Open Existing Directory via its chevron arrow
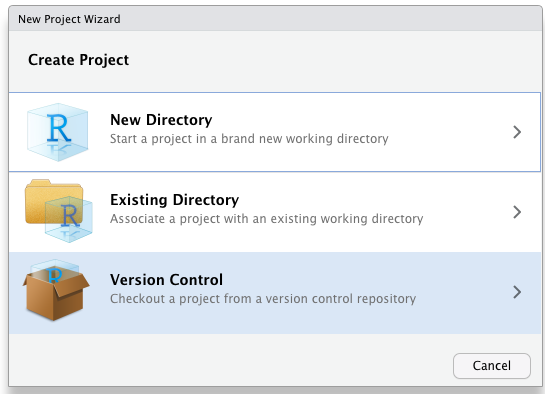Viewport: 545px width, 394px height. 517,212
